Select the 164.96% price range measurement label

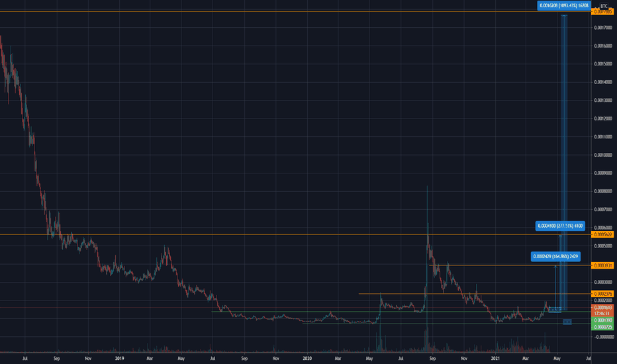click(x=555, y=257)
